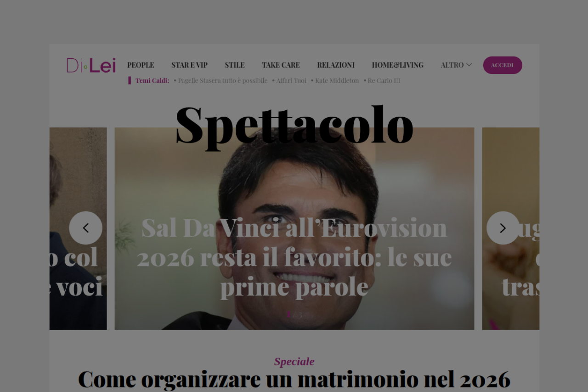Viewport: 588px width, 392px height.
Task: Open the HOME&LIVING section
Action: pyautogui.click(x=398, y=65)
